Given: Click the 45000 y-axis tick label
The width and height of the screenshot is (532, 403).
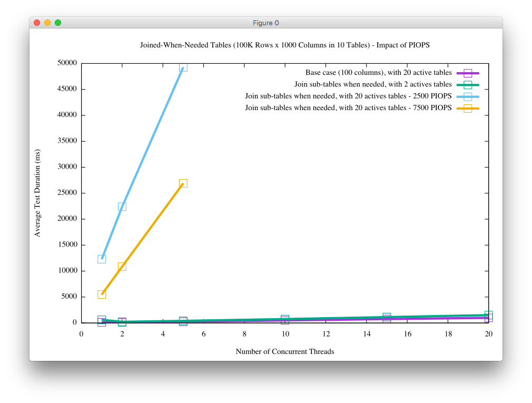Looking at the screenshot, I should click(67, 89).
